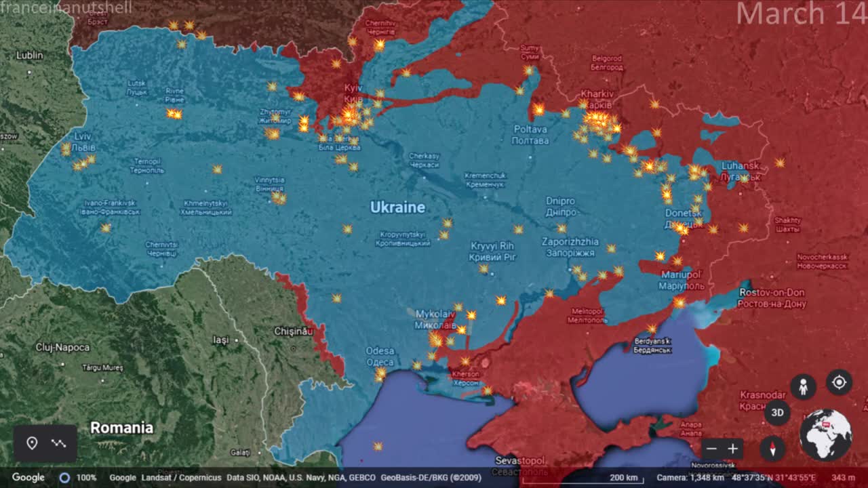Screen dimensions: 868x488
Task: Zoom out with the minus button
Action: (711, 449)
